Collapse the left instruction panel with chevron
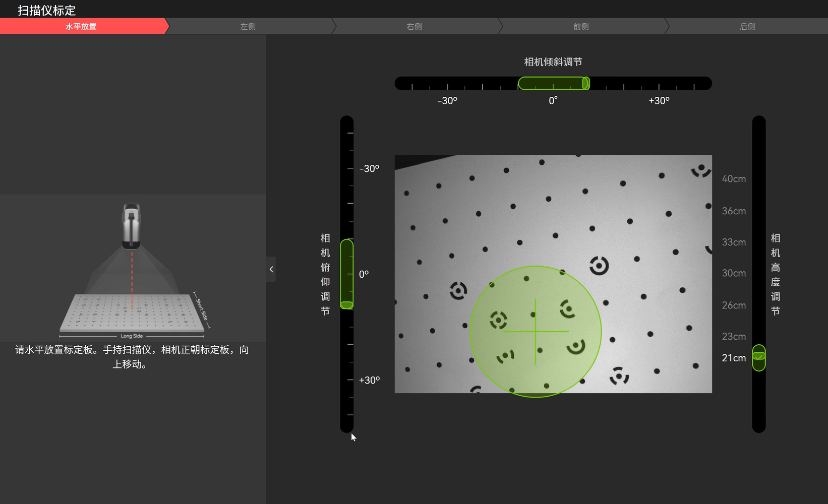The height and width of the screenshot is (504, 828). coord(271,269)
